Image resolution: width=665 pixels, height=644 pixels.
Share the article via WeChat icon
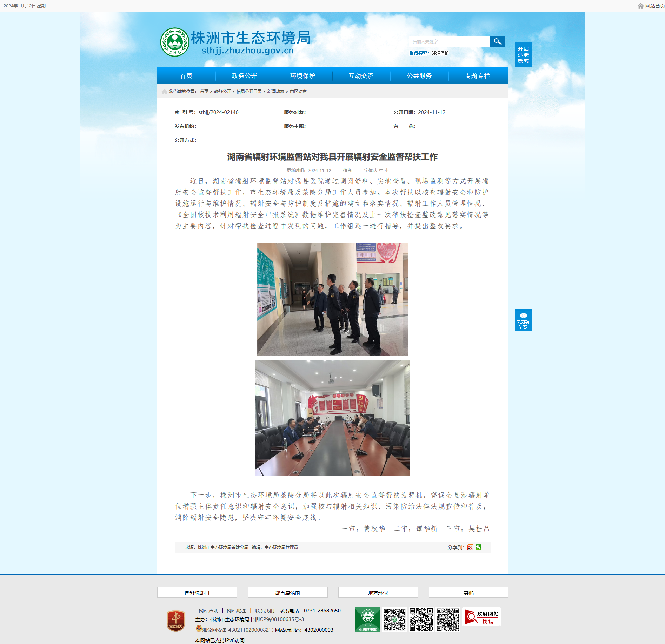point(478,547)
